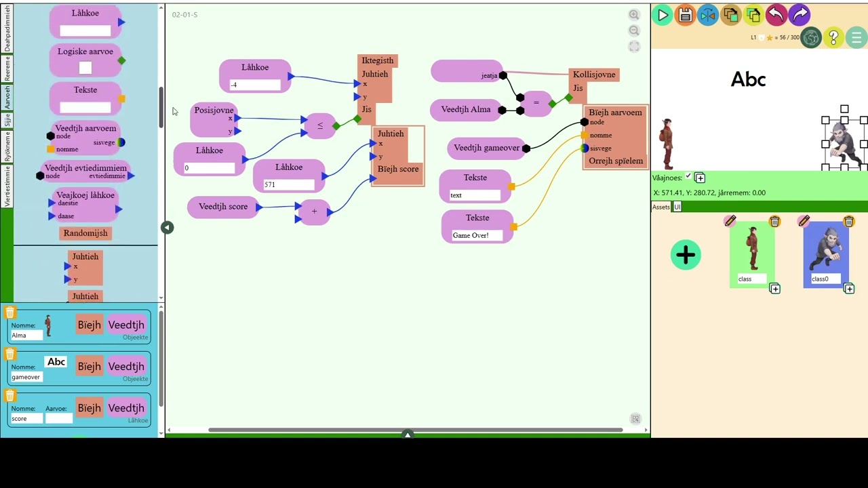Delete the 'class' asset with its trash icon
This screenshot has width=868, height=488.
(774, 222)
